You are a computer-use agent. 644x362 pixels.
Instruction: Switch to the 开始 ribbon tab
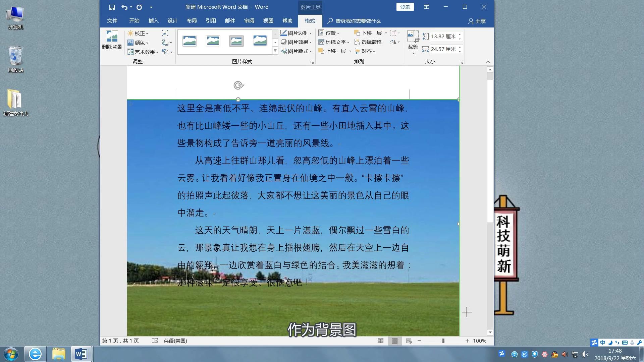134,20
